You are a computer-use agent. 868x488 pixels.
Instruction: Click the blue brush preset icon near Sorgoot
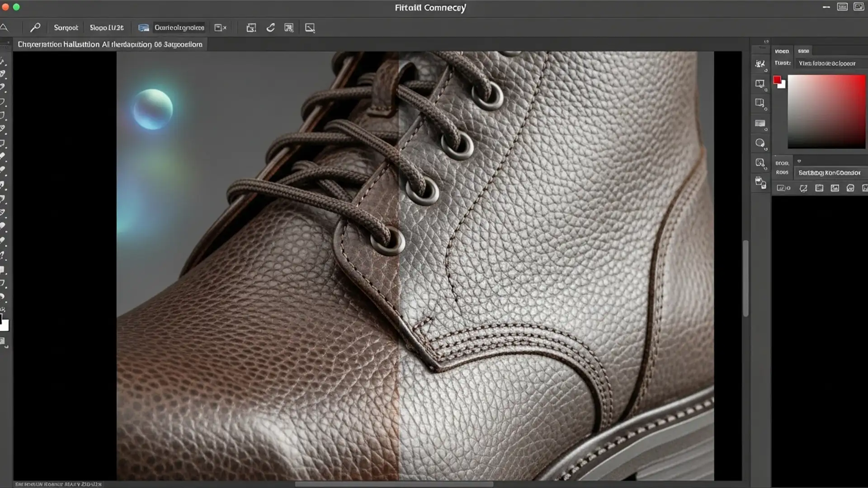144,27
